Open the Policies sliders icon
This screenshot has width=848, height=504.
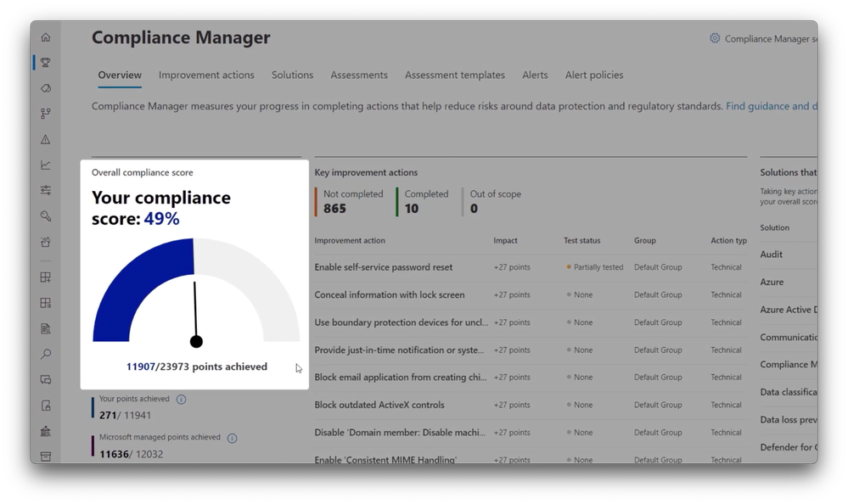(46, 190)
